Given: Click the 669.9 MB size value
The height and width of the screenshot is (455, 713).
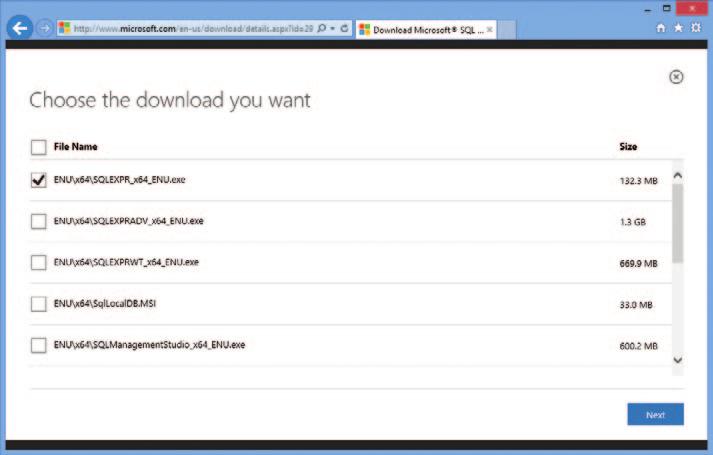Looking at the screenshot, I should point(638,263).
